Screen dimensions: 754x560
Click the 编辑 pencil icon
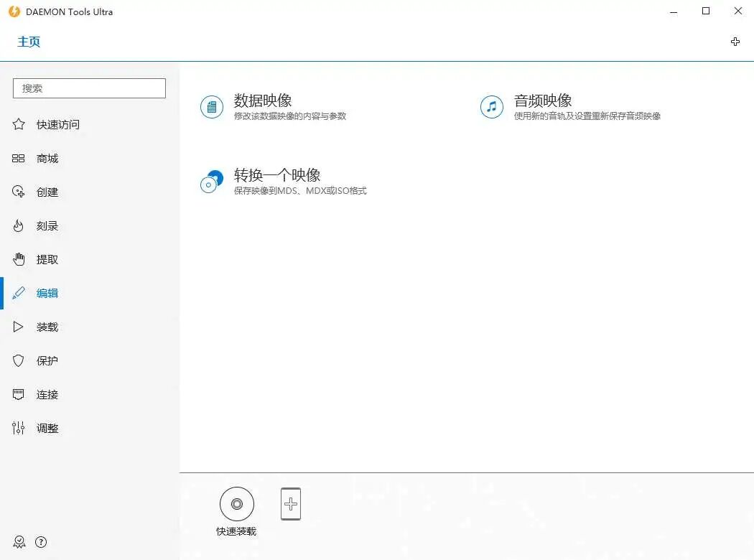point(18,293)
